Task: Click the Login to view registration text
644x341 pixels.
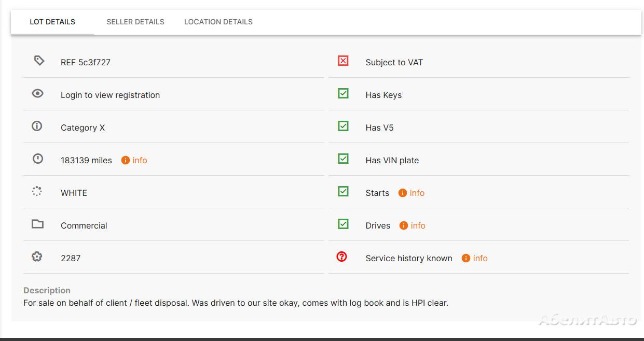Action: pyautogui.click(x=110, y=95)
